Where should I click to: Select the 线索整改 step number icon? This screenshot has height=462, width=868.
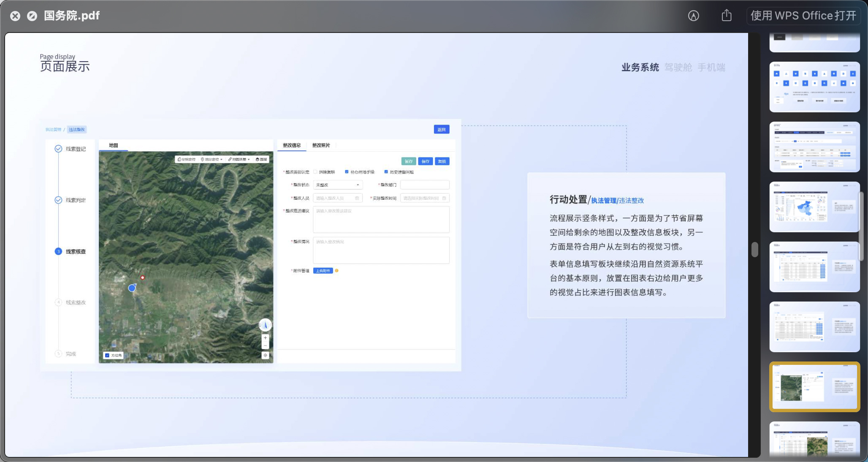[x=58, y=302]
